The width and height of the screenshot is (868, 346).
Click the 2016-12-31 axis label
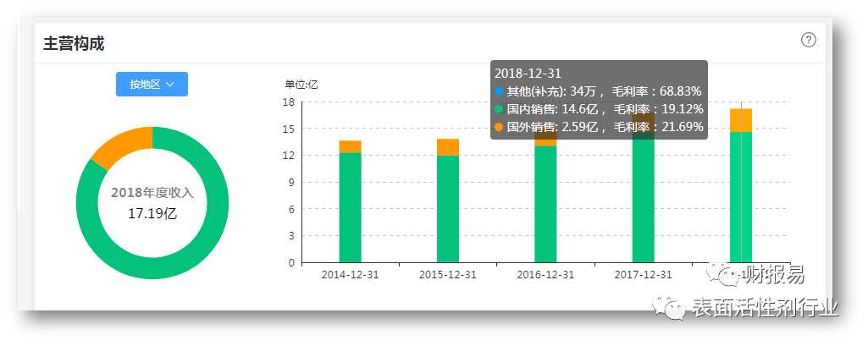(x=545, y=275)
